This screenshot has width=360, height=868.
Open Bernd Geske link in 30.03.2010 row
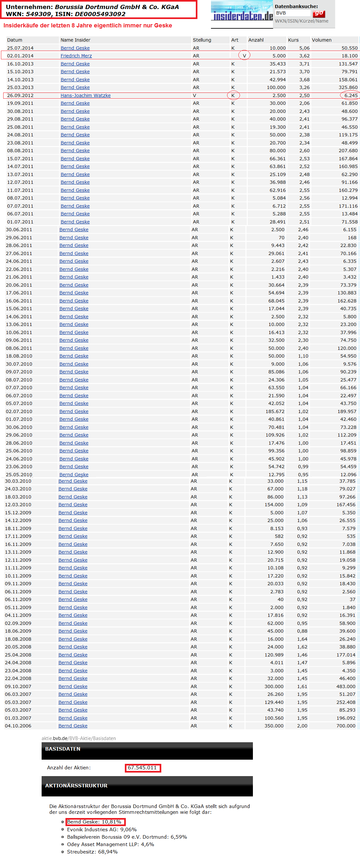(73, 481)
